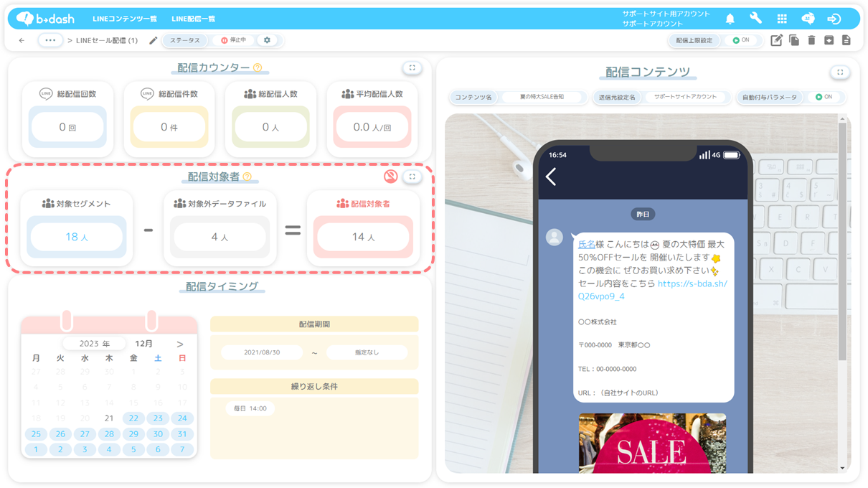Click the 昨日 date badge in preview
The height and width of the screenshot is (488, 868).
[x=643, y=215]
